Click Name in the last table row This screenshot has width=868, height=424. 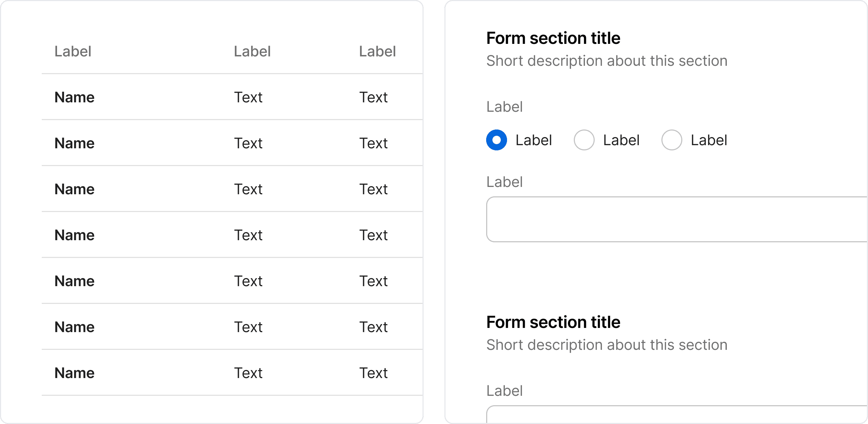tap(74, 373)
